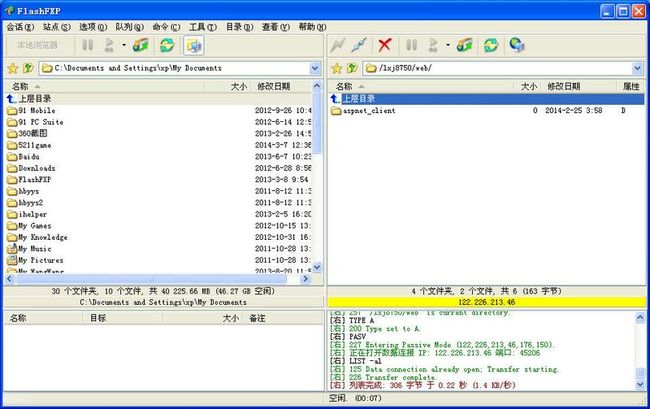Select the 5211game folder
650x409 pixels.
[29, 145]
